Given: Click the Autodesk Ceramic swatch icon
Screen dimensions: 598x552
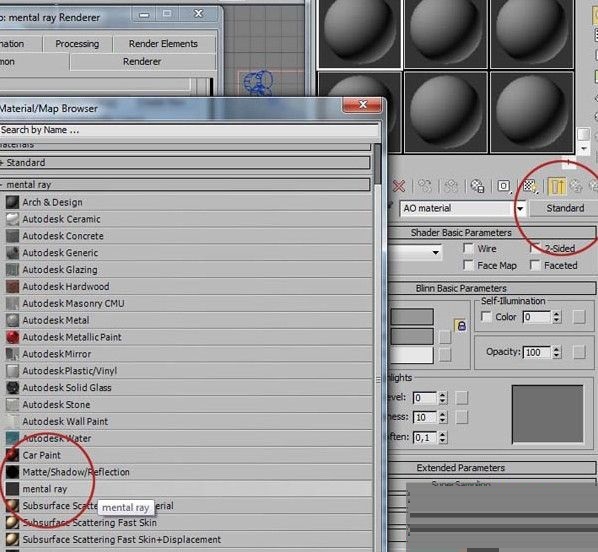Looking at the screenshot, I should coord(12,219).
